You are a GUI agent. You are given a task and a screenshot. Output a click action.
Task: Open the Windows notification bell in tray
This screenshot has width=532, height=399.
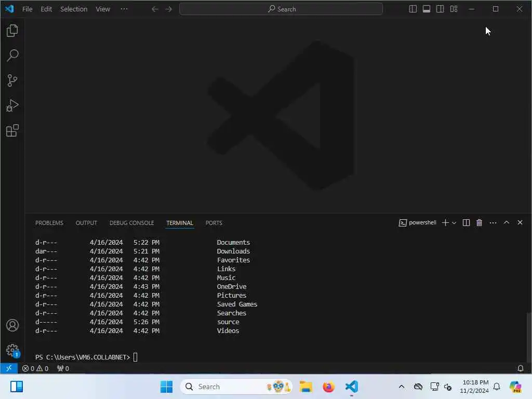coord(497,387)
